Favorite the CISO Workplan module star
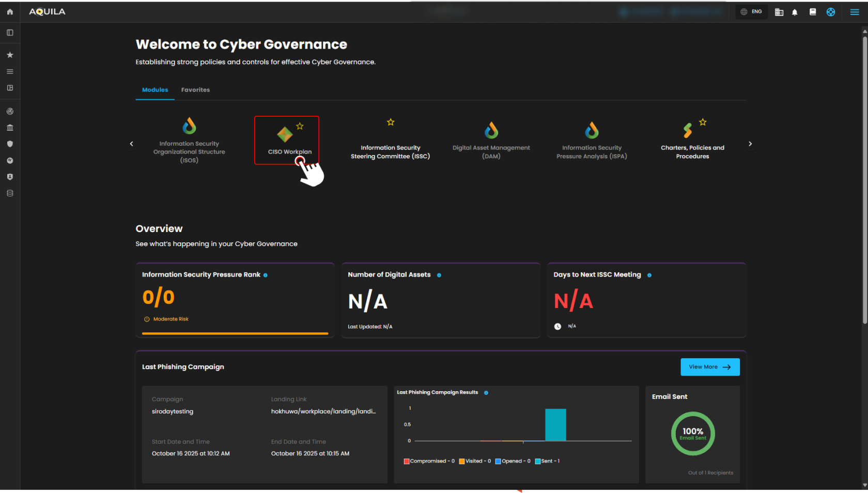Screen dimensions: 868x493 coord(300,126)
